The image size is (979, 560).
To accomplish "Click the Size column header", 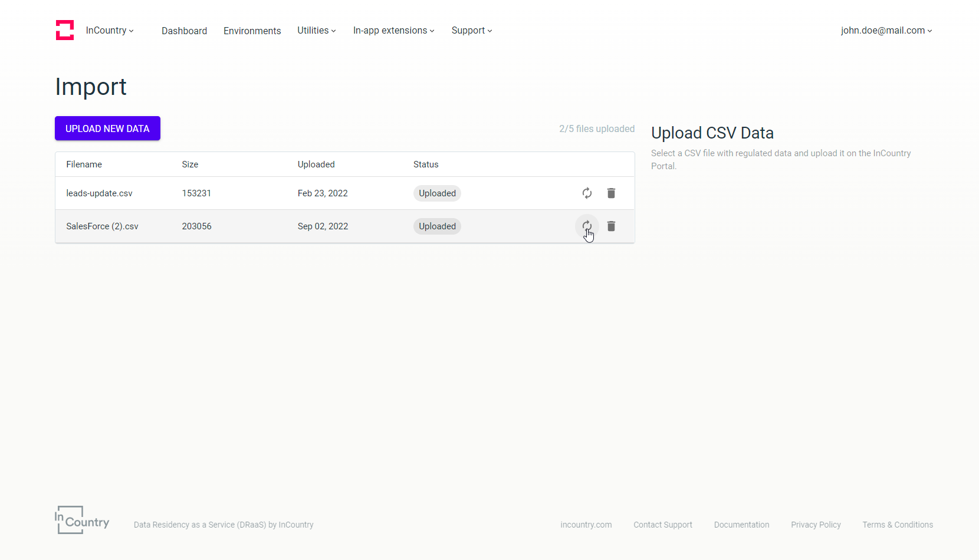I will pos(190,164).
